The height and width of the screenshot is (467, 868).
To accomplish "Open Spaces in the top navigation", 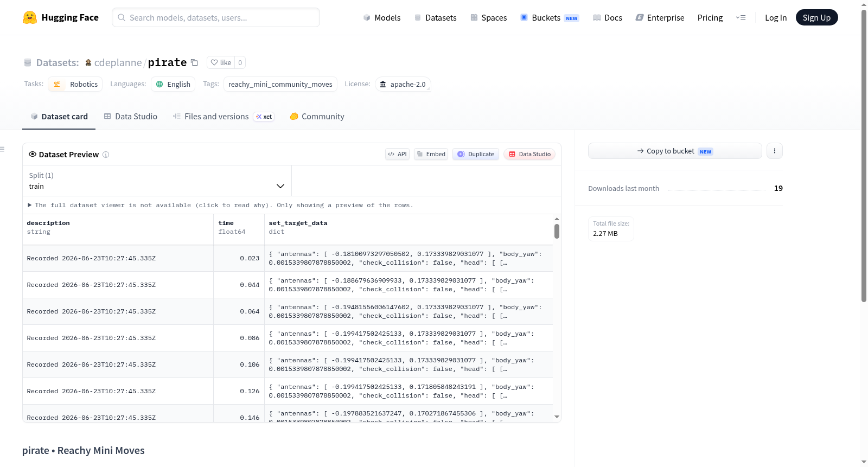I will tap(488, 17).
